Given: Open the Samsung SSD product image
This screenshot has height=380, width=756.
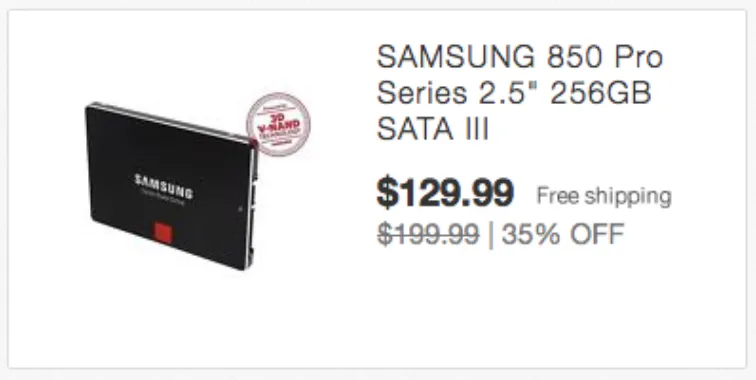Looking at the screenshot, I should (198, 181).
